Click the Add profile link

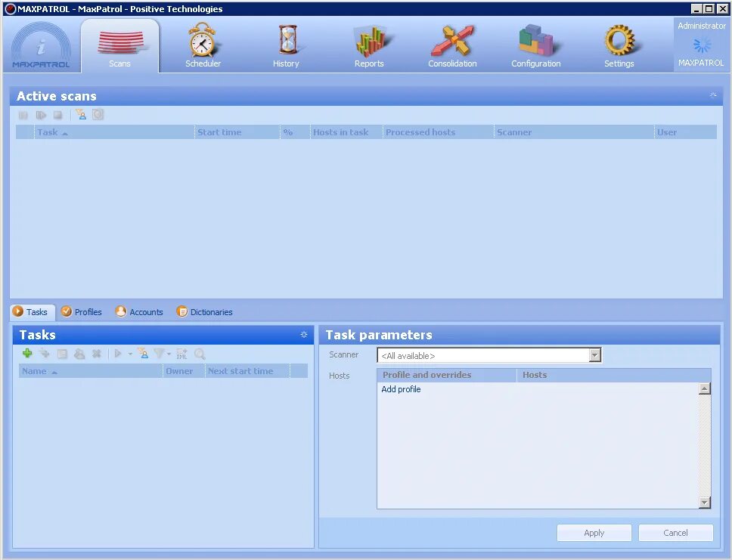[401, 389]
